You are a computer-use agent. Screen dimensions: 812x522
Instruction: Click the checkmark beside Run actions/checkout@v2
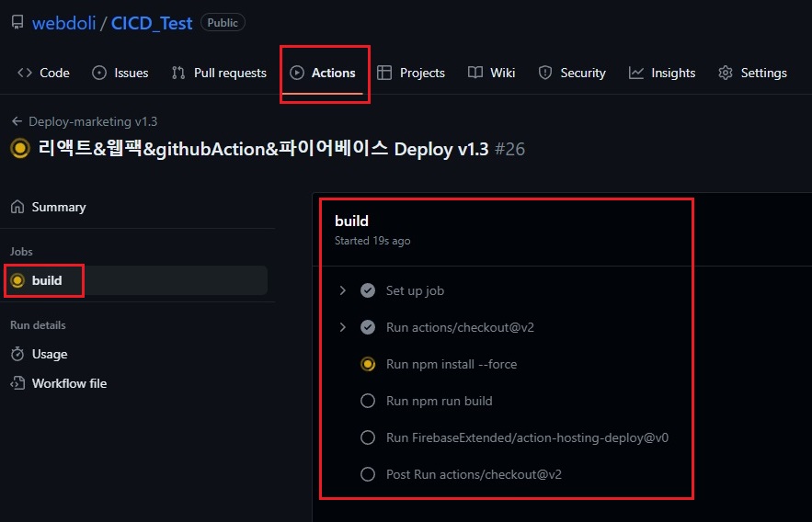[x=368, y=327]
